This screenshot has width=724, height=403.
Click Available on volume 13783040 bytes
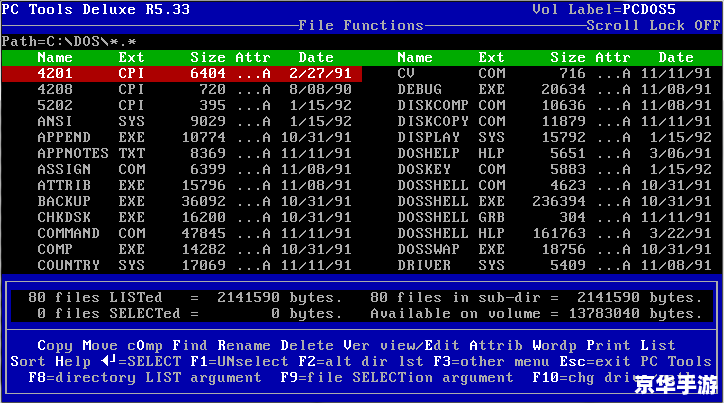pos(537,313)
